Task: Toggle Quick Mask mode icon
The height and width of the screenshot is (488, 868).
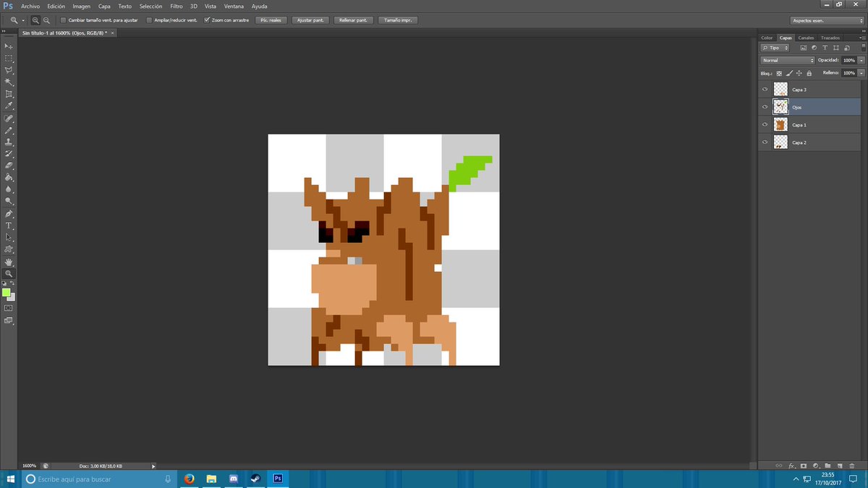Action: pyautogui.click(x=9, y=308)
